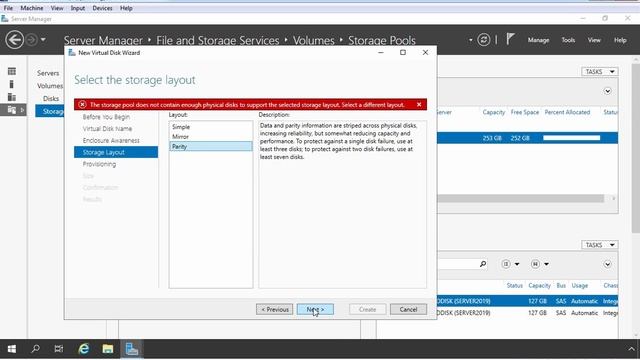Click the disks filter input field
640x360 pixels.
click(457, 264)
